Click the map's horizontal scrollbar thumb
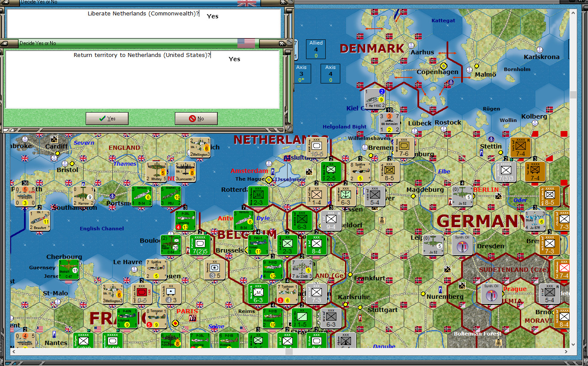The image size is (588, 366). 289,351
